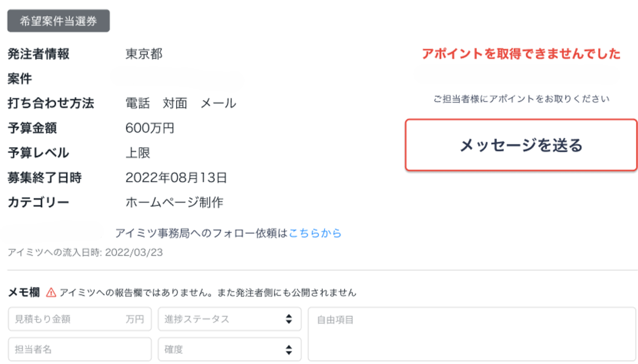Click inside the 自由項目 text area

[x=472, y=334]
